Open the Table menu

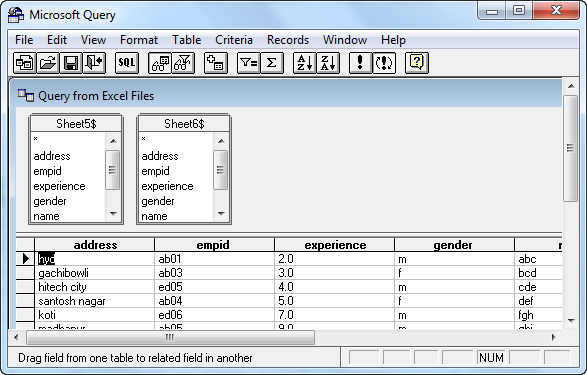186,40
